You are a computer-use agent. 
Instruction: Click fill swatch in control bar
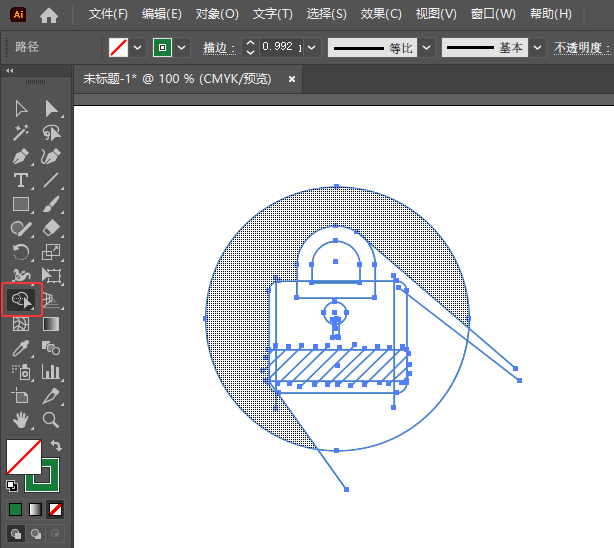pos(119,48)
